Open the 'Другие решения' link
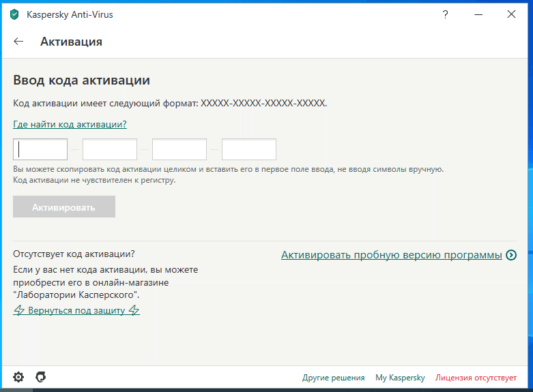This screenshot has width=533, height=392. pos(333,378)
